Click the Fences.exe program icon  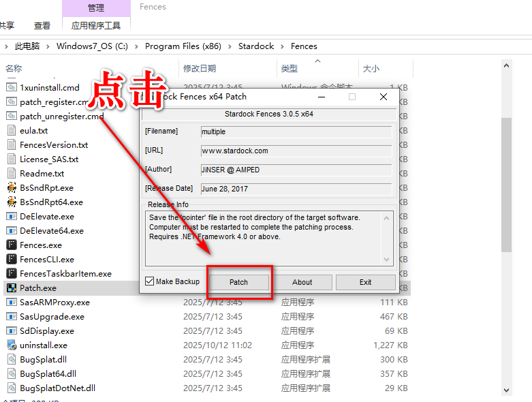click(x=12, y=245)
